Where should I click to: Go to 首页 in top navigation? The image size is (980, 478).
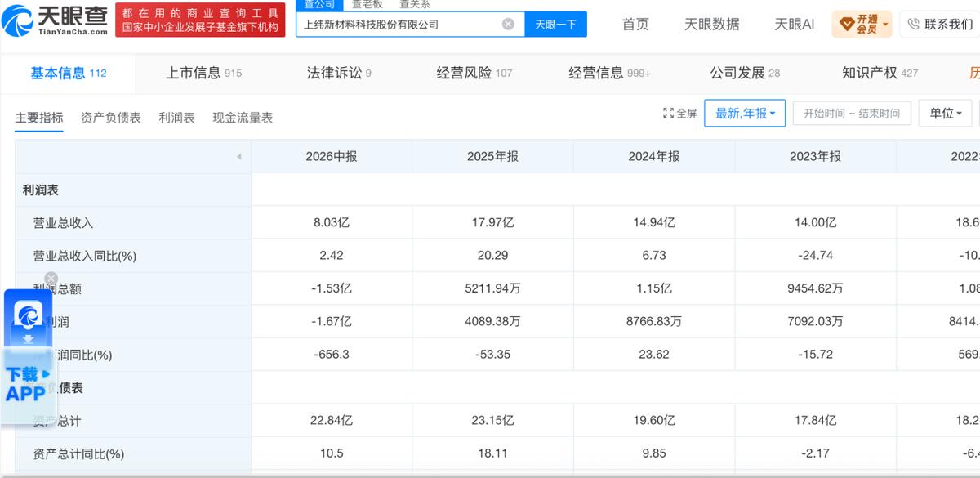635,25
